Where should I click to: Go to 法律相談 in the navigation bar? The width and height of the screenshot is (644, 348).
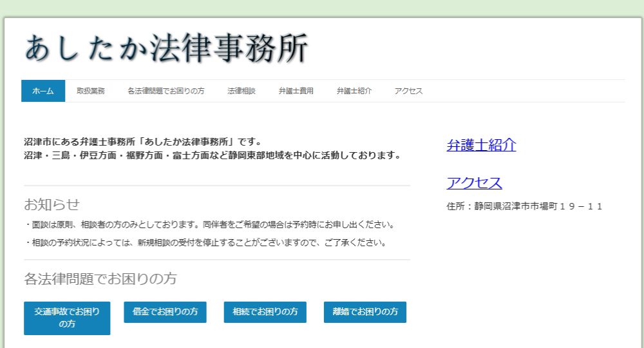point(241,91)
